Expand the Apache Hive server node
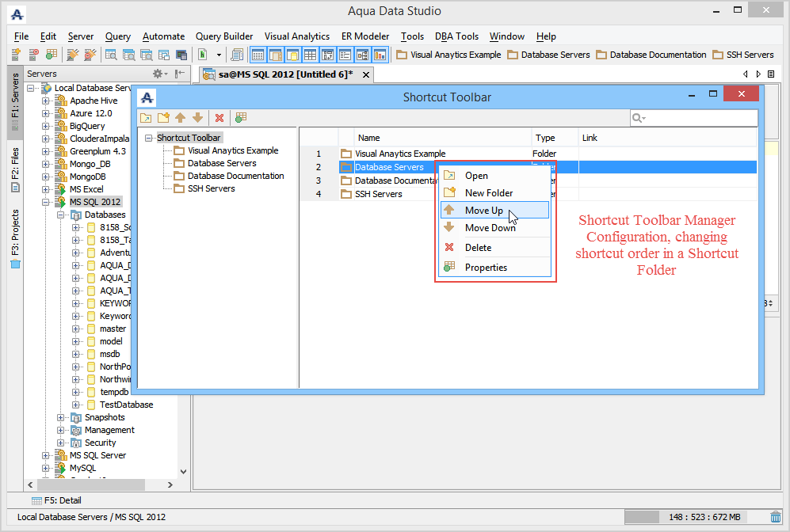Screen dimensions: 790x532 click(46, 101)
